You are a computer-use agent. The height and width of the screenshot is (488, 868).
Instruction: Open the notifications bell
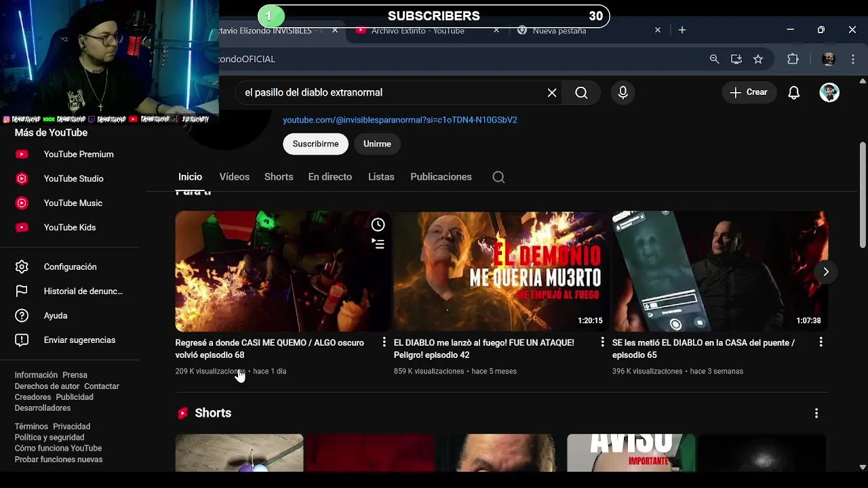coord(794,93)
